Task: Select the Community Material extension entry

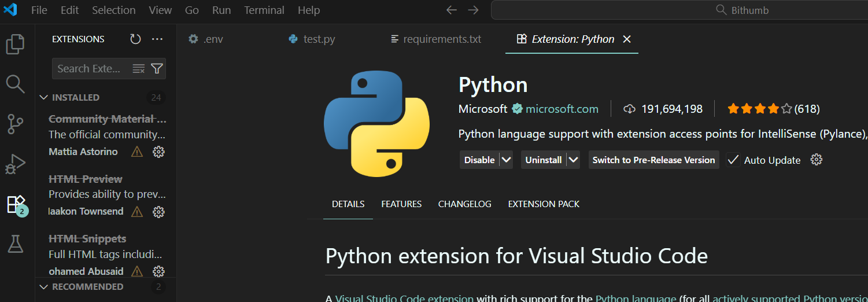Action: point(107,135)
